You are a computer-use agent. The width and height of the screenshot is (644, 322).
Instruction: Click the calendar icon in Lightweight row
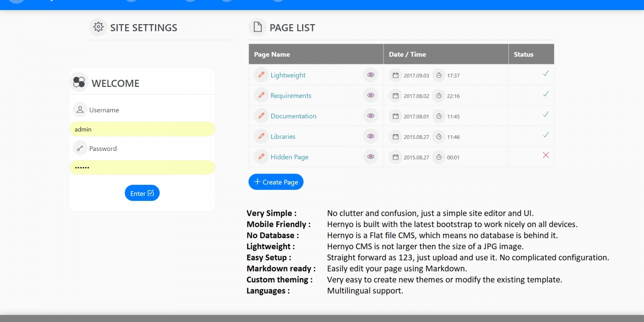pyautogui.click(x=396, y=75)
